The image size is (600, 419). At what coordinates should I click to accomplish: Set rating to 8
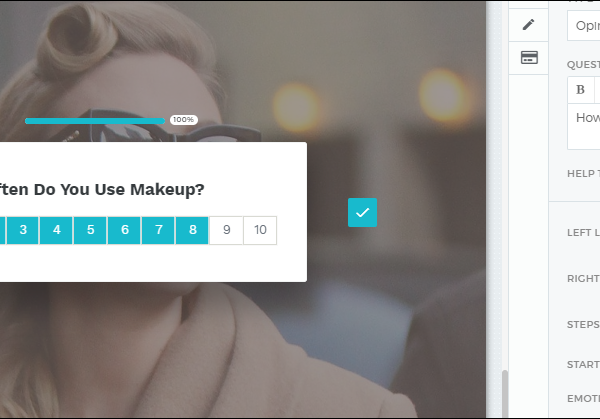pyautogui.click(x=192, y=230)
